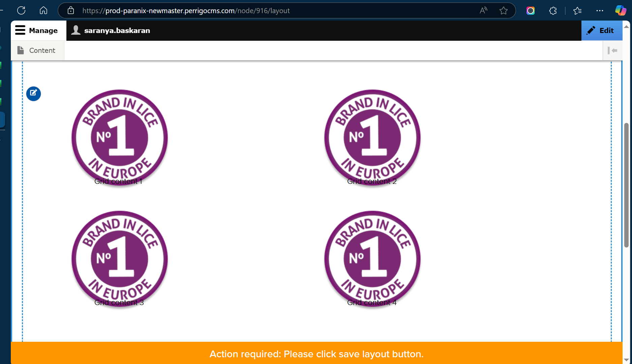Open the colorful circular extension icon
The image size is (632, 364).
click(x=531, y=10)
